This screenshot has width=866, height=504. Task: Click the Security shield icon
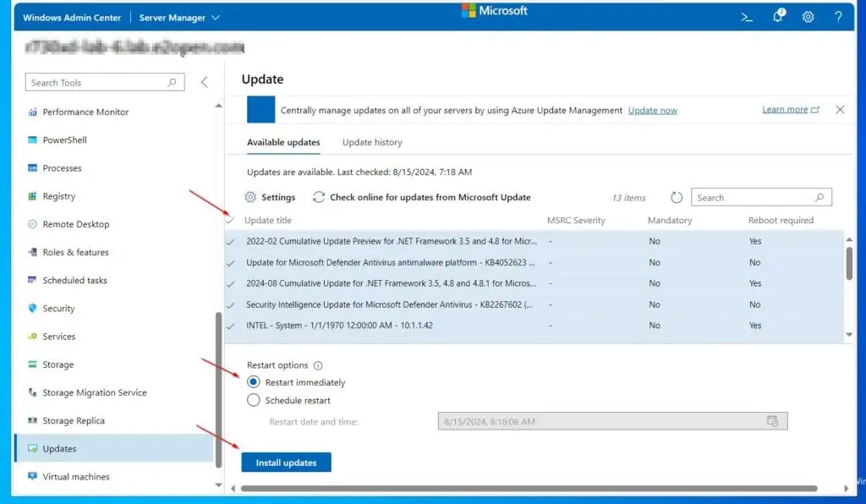click(33, 308)
